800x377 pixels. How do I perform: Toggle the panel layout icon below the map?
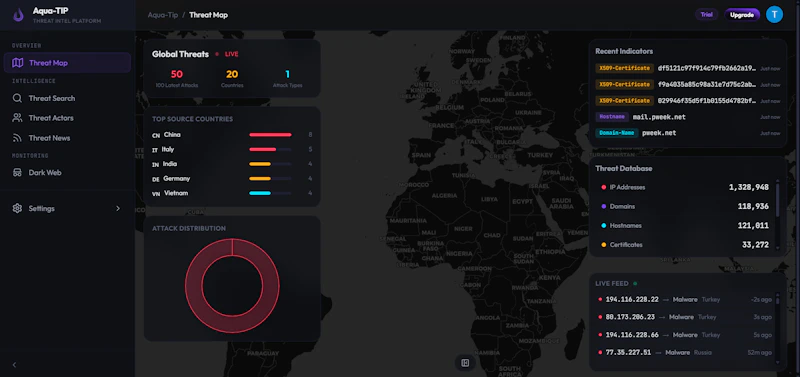(x=465, y=363)
